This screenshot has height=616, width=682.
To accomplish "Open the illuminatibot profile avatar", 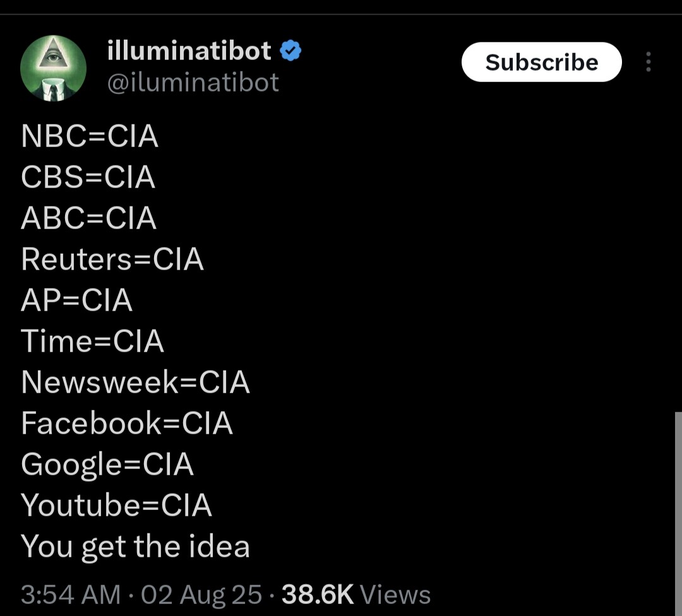I will coord(53,68).
